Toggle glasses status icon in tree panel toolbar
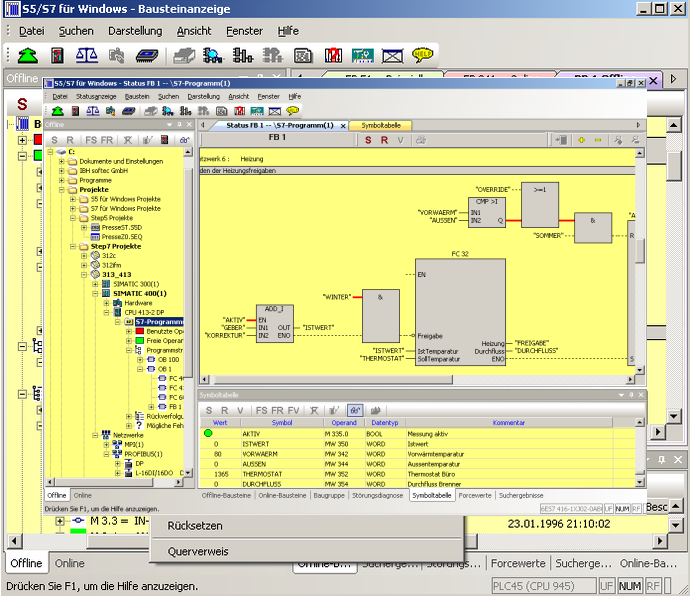The width and height of the screenshot is (690, 596). (x=184, y=140)
